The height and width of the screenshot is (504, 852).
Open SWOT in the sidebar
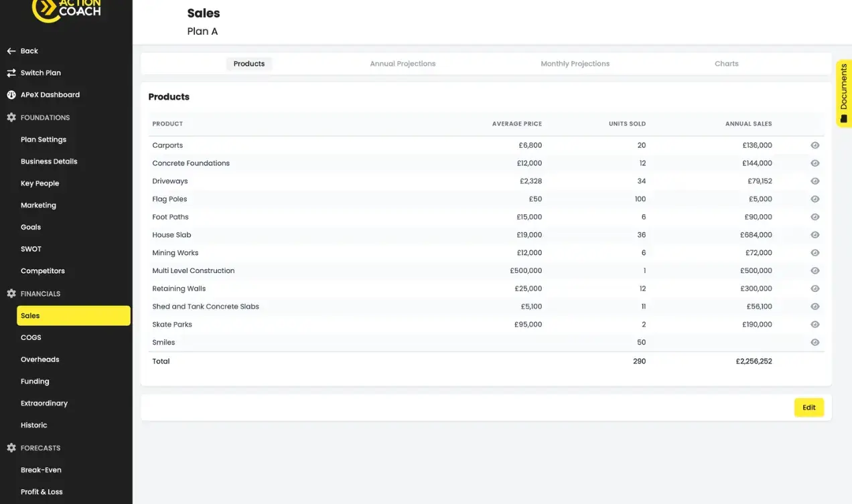(x=31, y=249)
